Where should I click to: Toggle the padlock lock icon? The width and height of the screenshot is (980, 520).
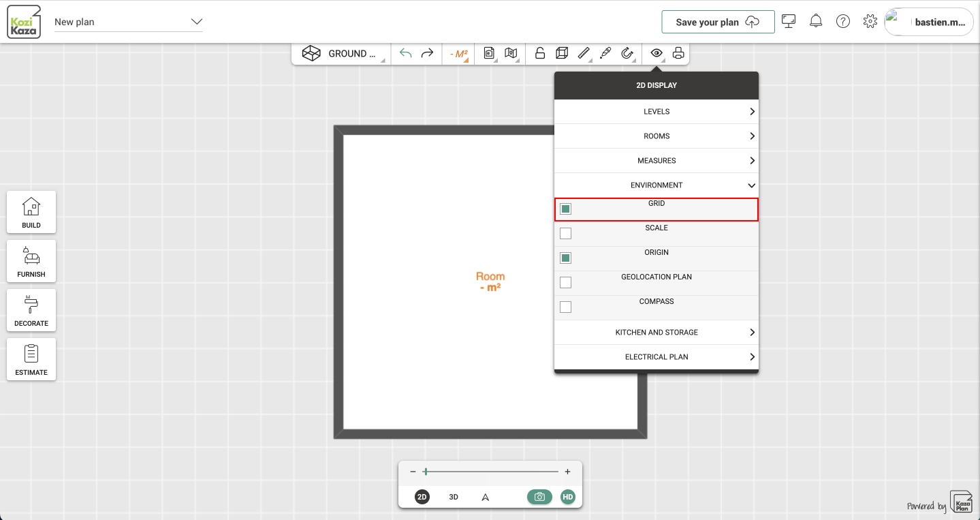click(x=540, y=53)
